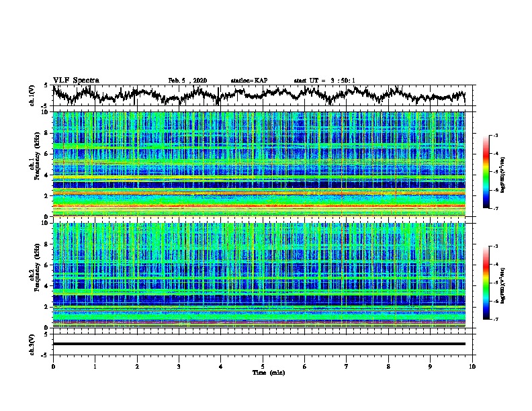The image size is (532, 411).
Task: Click the "-3" tick on ch.1 color bar
Action: [x=495, y=136]
